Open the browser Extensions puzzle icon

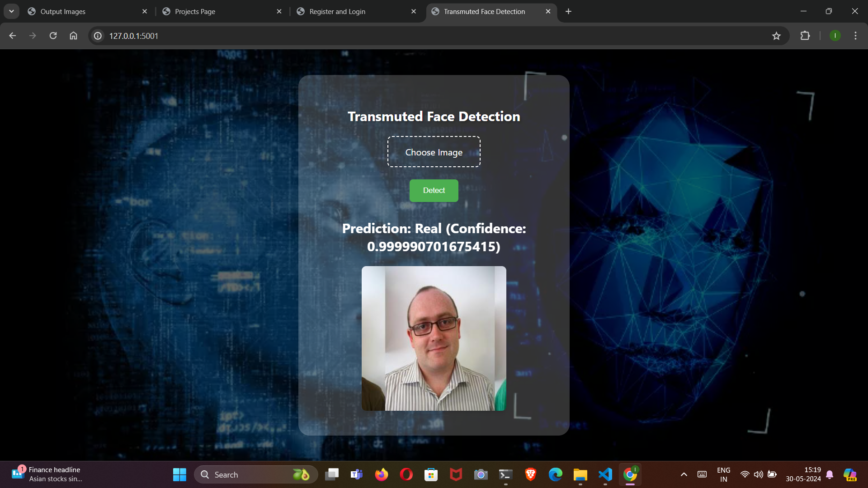(805, 36)
